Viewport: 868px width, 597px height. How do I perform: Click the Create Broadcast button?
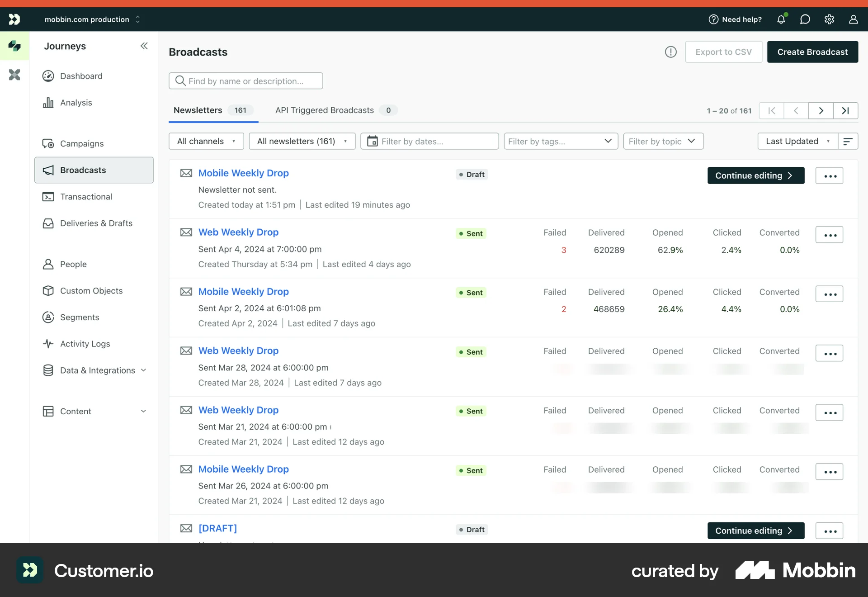click(x=812, y=52)
